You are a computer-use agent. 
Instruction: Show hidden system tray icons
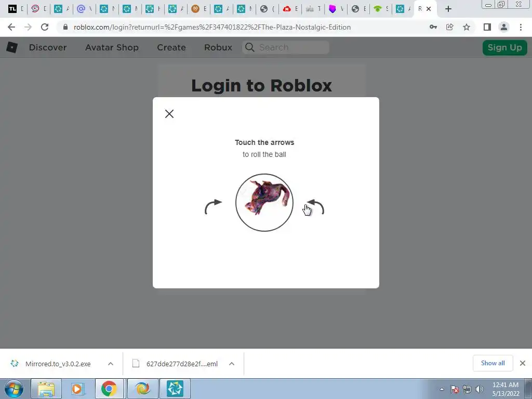point(442,389)
